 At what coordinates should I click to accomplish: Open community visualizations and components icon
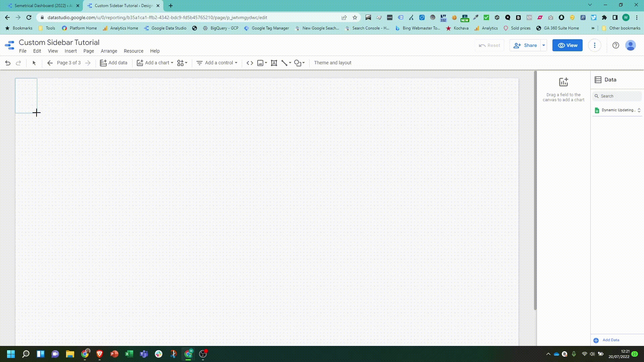[181, 63]
